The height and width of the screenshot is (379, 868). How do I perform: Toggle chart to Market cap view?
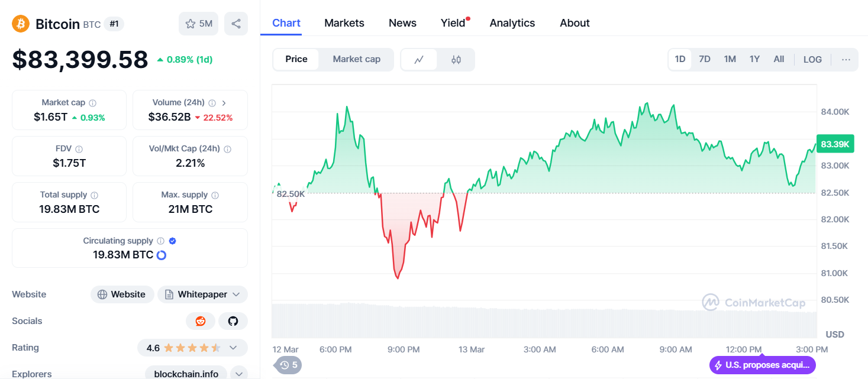pyautogui.click(x=356, y=59)
